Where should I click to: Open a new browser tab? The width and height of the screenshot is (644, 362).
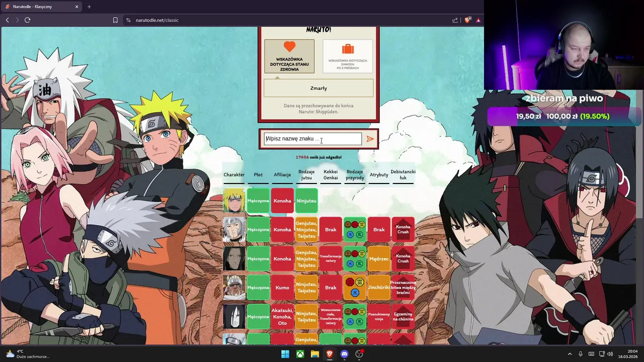(x=89, y=7)
